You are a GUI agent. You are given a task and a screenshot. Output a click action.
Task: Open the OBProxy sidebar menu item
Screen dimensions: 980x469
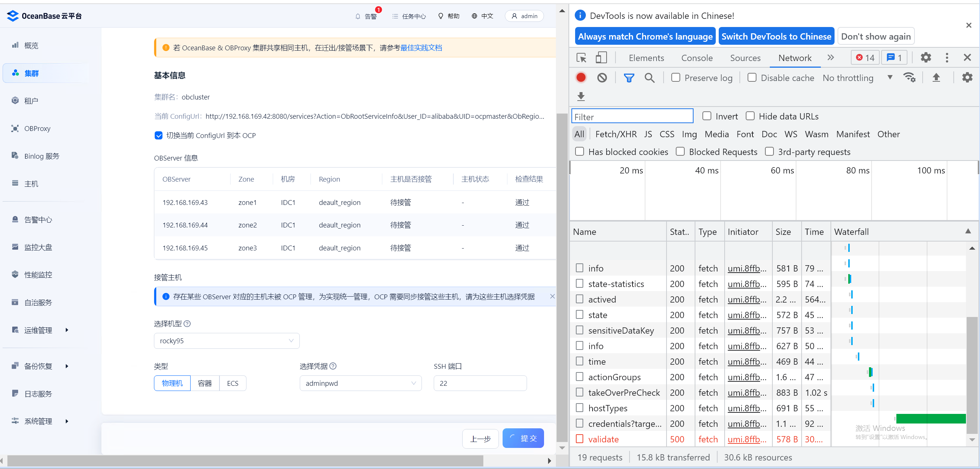point(37,128)
